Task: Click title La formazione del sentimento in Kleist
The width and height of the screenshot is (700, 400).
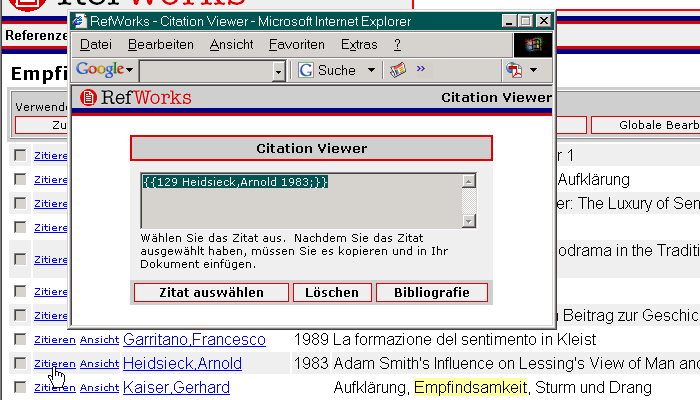Action: coord(464,340)
